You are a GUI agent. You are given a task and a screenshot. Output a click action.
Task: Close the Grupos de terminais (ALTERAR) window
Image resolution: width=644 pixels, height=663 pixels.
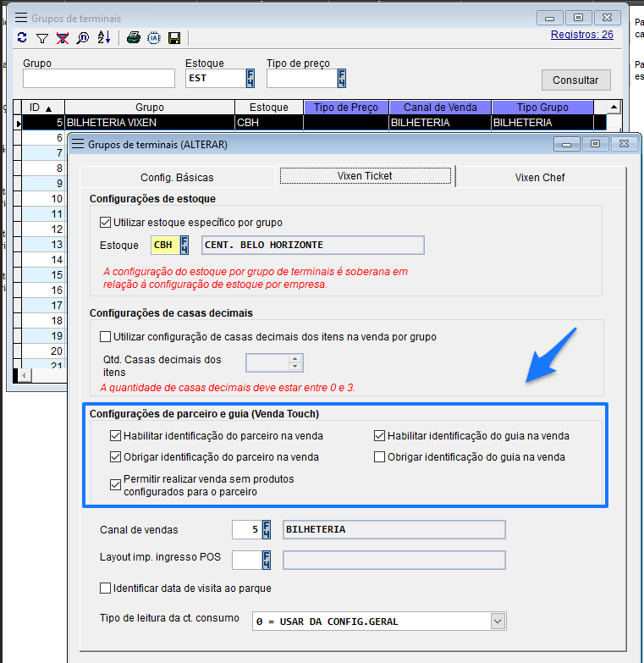click(625, 144)
